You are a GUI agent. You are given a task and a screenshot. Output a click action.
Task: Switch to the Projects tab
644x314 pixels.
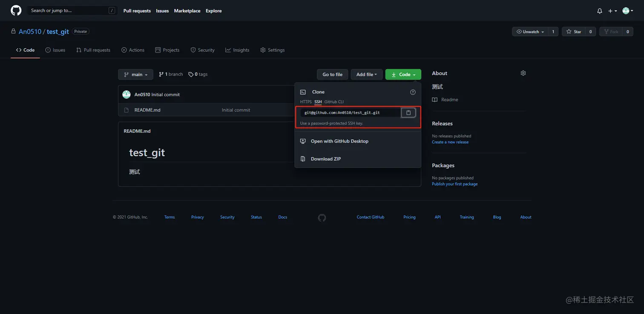click(x=167, y=50)
